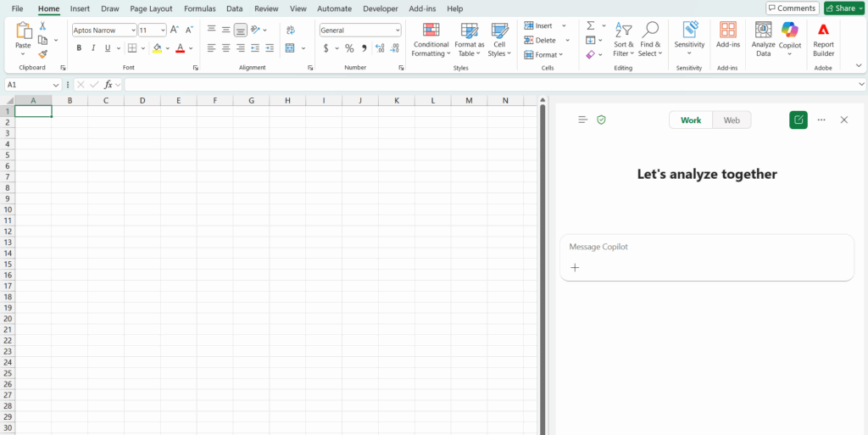Switch to the Page Layout tab
Screen dimensions: 868x435
tap(151, 8)
